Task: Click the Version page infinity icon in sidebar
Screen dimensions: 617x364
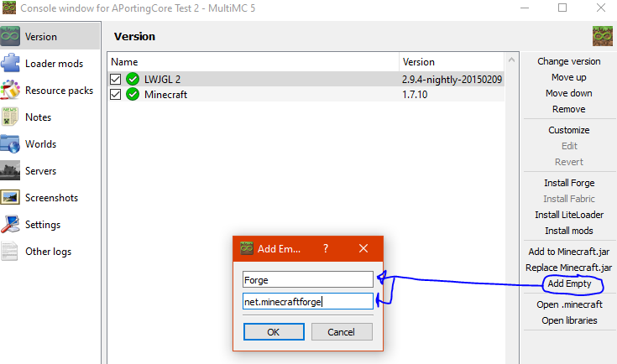Action: (10, 36)
